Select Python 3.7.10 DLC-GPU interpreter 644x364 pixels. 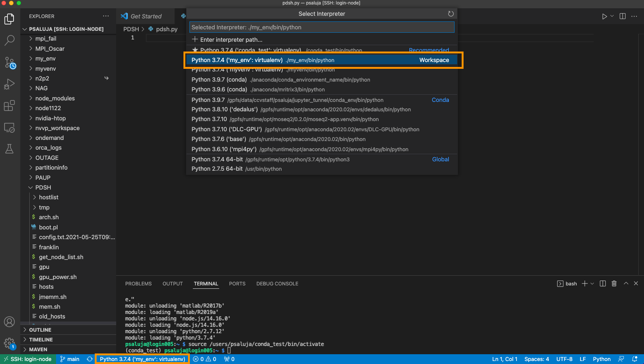[x=322, y=129]
